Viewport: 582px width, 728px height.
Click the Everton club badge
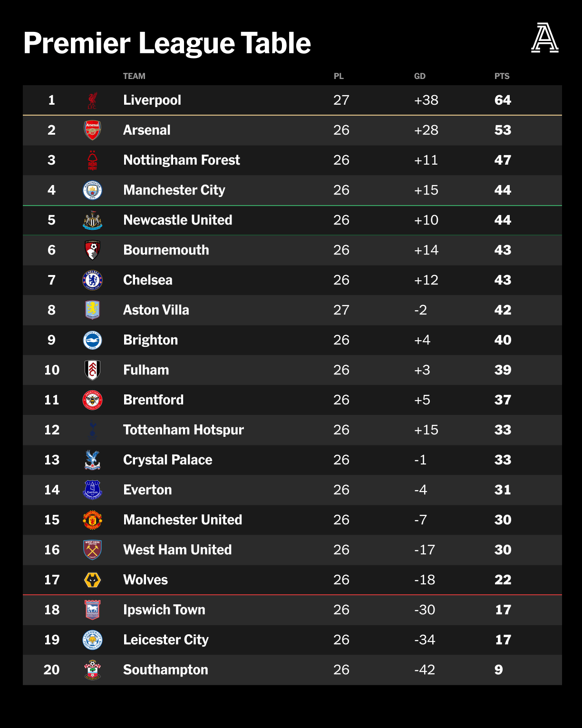pos(92,490)
